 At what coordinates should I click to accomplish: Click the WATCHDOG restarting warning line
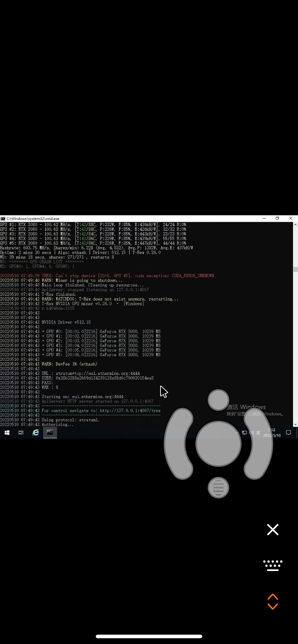coord(89,299)
